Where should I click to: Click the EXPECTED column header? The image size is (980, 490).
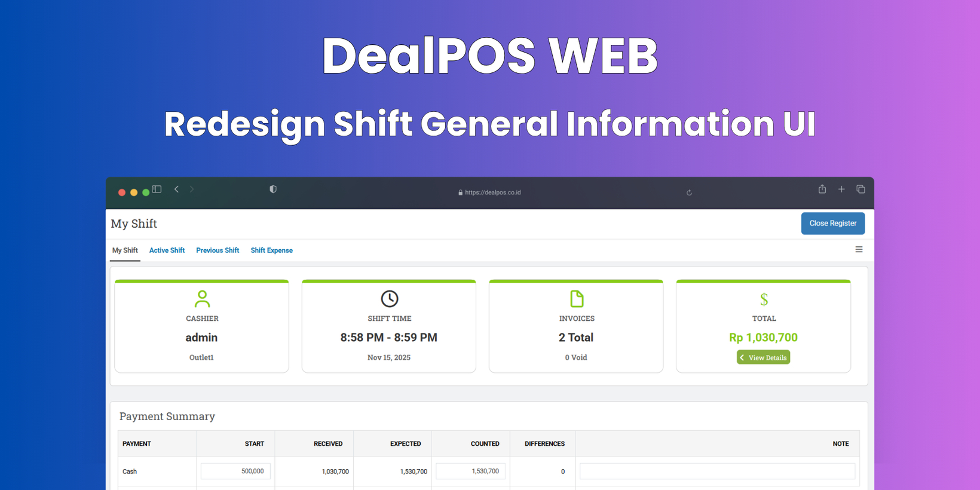coord(406,444)
